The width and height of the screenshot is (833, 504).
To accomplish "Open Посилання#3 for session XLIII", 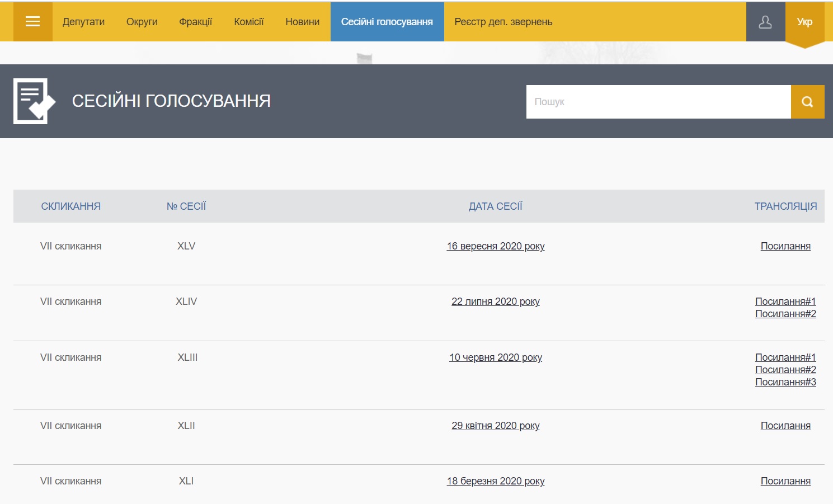I will coord(785,382).
